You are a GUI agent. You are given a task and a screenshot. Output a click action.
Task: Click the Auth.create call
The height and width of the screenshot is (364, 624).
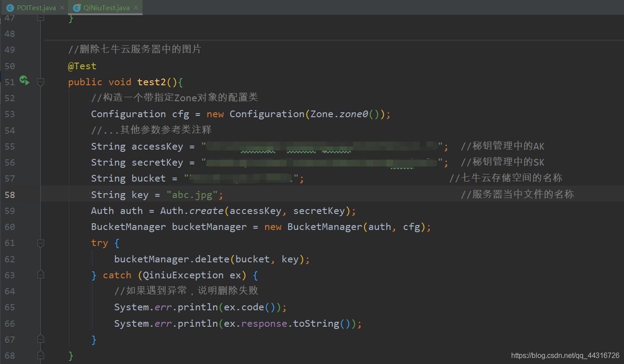tap(193, 211)
